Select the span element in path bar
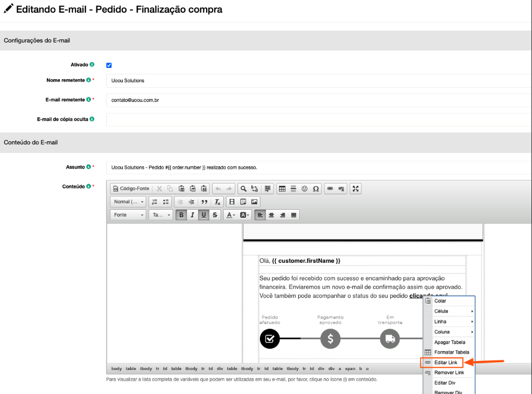The width and height of the screenshot is (532, 394). 350,369
